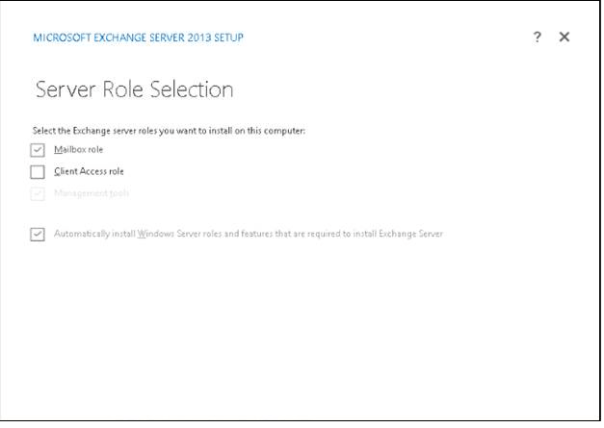Click the Server Role Selection heading
604x428 pixels.
click(x=133, y=90)
